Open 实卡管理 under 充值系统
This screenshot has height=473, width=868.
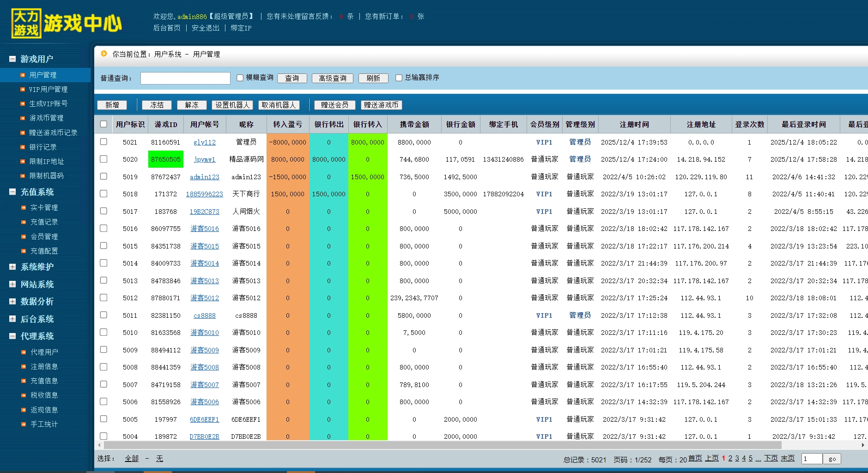click(44, 207)
